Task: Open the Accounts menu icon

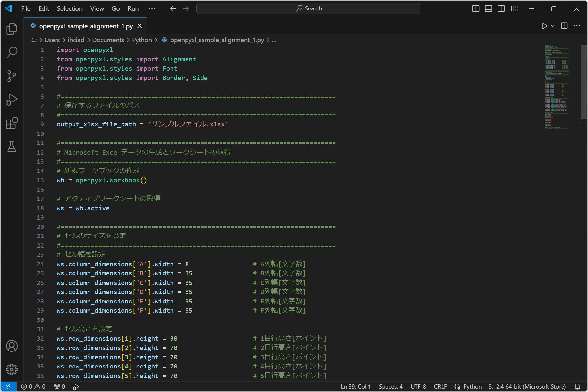Action: click(12, 346)
